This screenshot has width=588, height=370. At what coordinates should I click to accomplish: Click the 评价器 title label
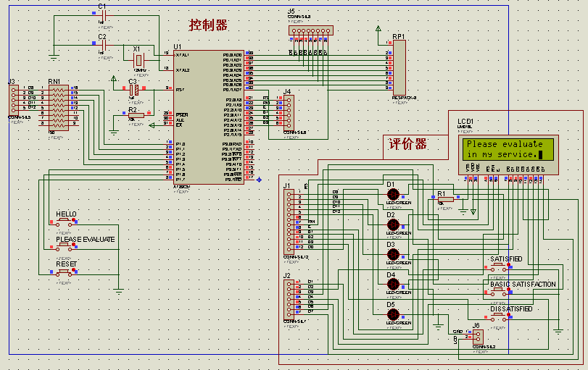(x=407, y=144)
